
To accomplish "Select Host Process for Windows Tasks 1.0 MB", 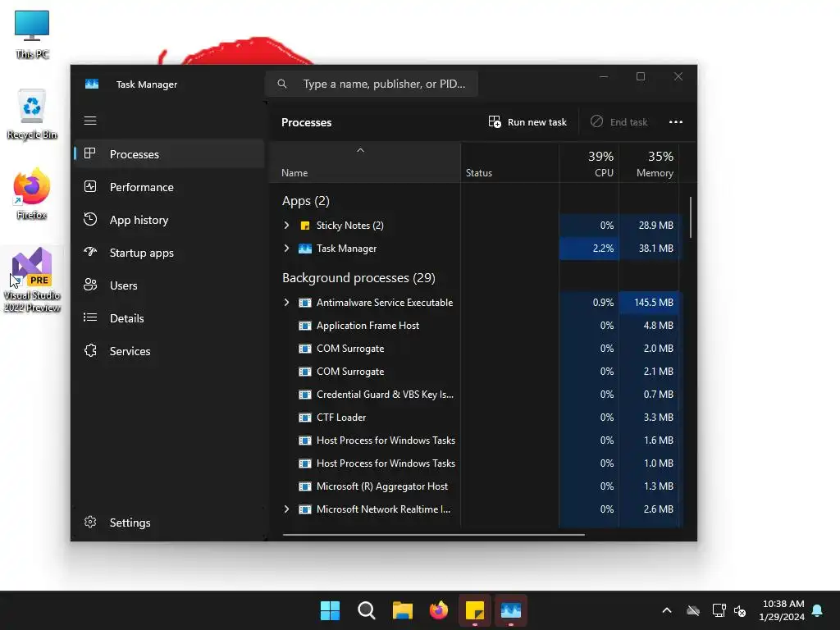I will coord(475,463).
